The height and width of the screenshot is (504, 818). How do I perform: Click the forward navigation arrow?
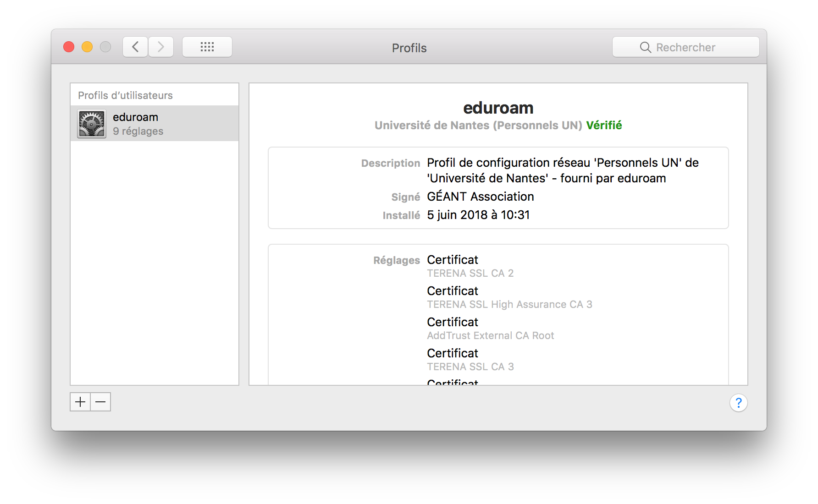pos(160,46)
